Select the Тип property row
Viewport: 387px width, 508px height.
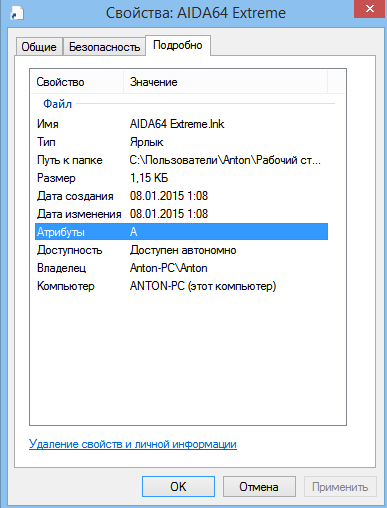181,142
